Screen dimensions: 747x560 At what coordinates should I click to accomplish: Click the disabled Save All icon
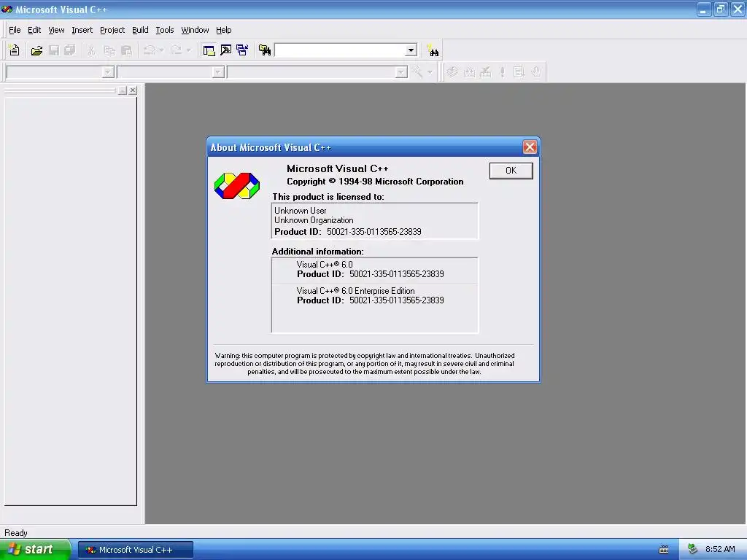point(69,50)
